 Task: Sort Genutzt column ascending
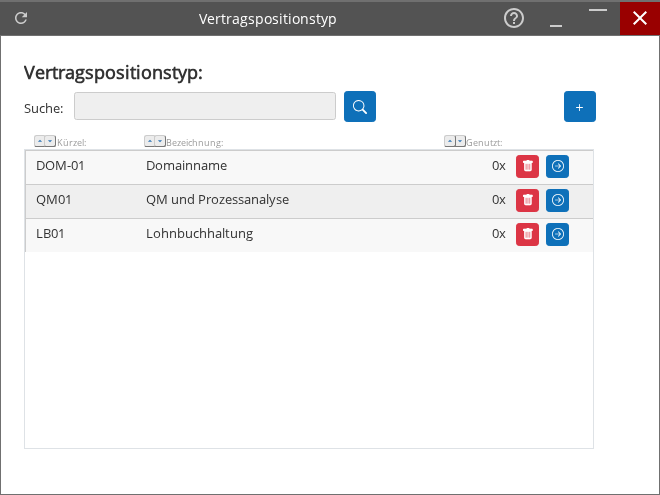[449, 142]
